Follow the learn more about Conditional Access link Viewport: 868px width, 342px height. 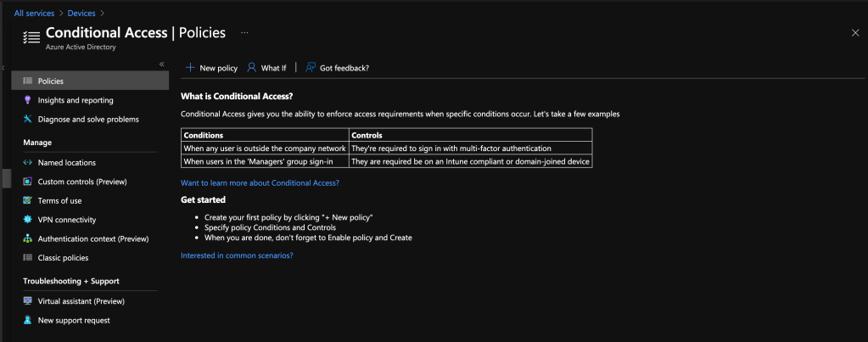click(260, 182)
